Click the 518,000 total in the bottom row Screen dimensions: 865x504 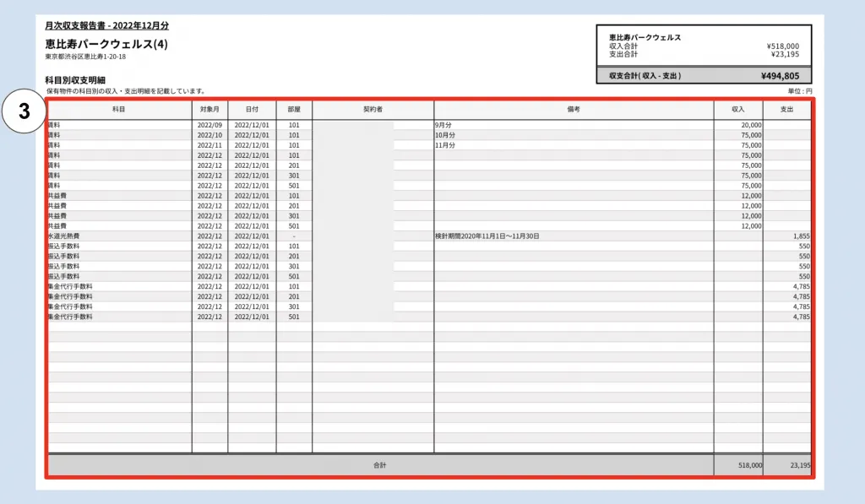[x=750, y=465]
